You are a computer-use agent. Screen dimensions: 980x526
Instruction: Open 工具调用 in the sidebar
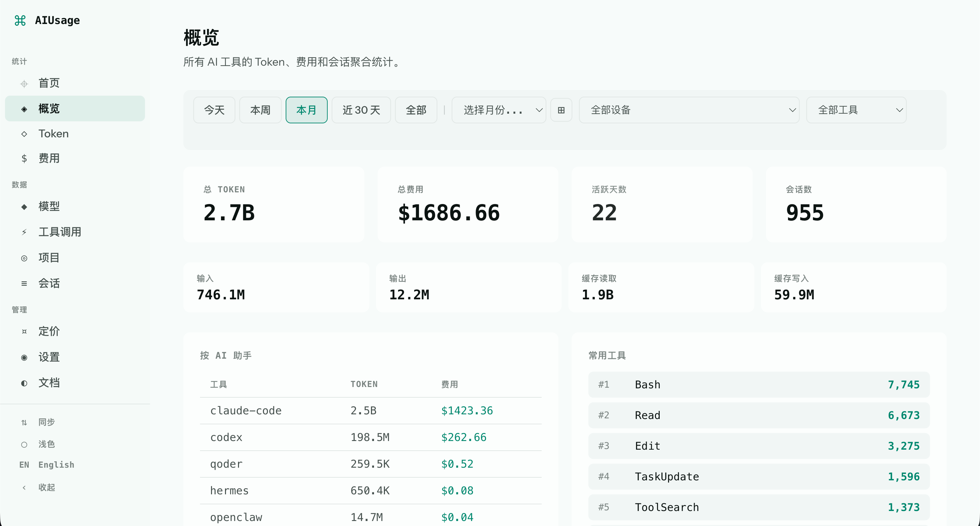[75, 232]
